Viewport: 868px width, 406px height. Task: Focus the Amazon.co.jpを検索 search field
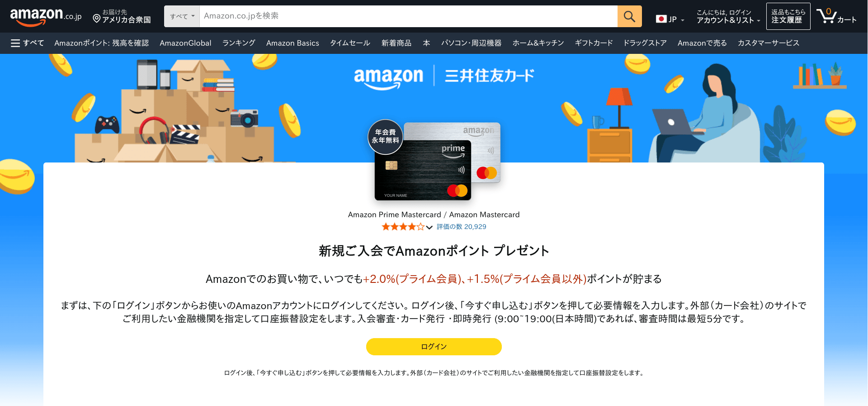point(408,16)
